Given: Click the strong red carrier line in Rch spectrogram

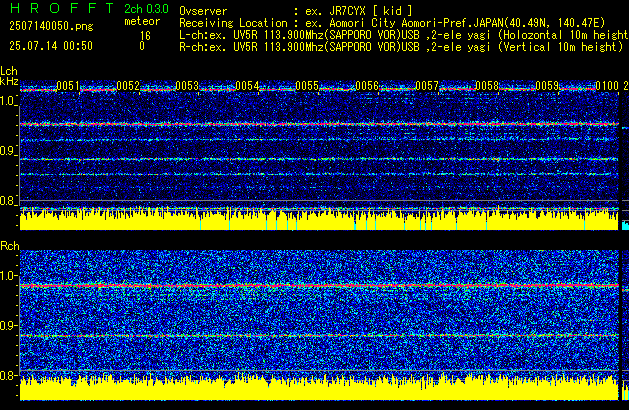Looking at the screenshot, I should pyautogui.click(x=319, y=286).
